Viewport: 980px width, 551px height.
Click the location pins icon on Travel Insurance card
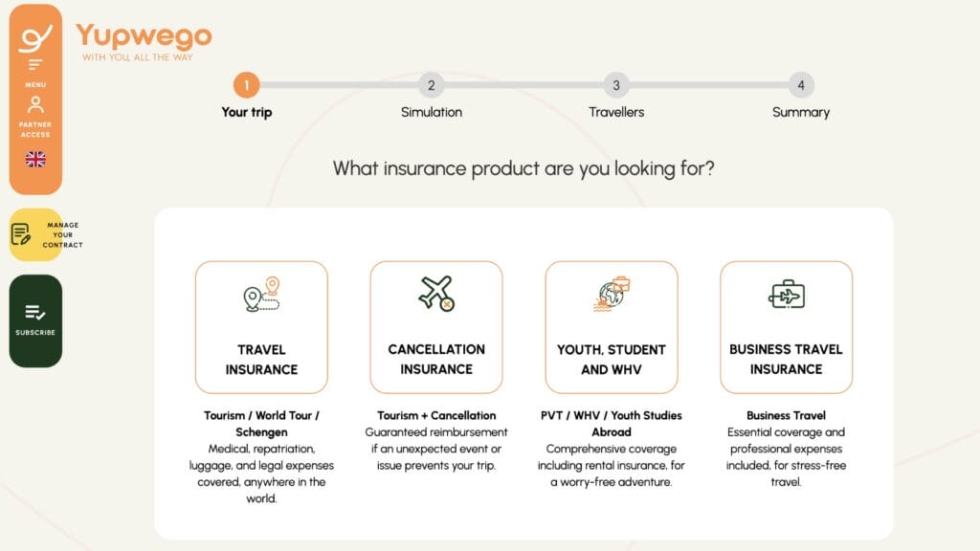click(261, 295)
